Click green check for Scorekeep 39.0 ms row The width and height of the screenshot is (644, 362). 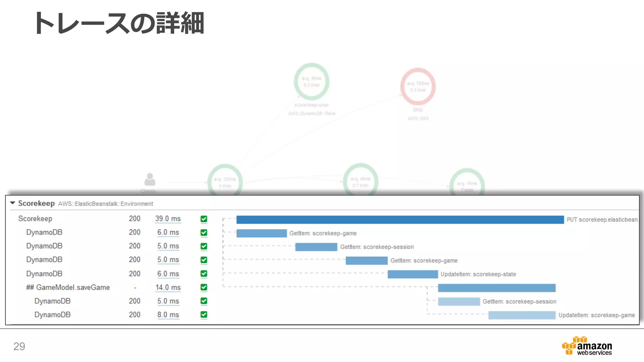point(204,219)
